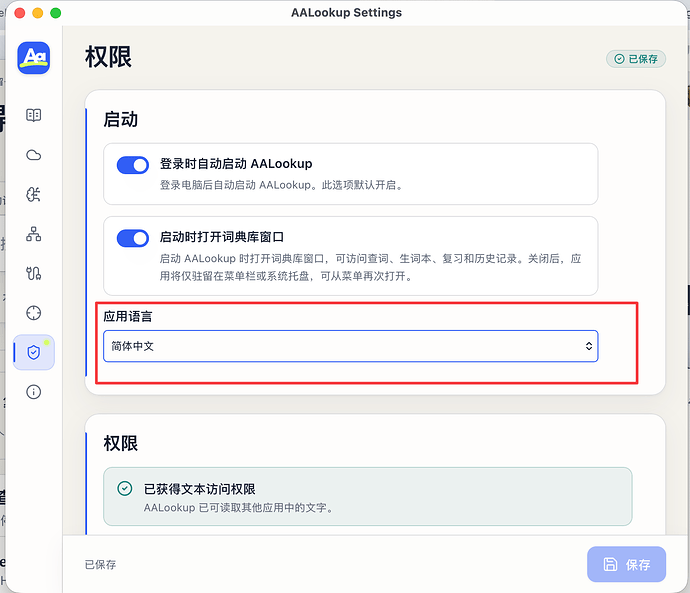Open the 应用语言 简体中文 dropdown
The width and height of the screenshot is (690, 593).
click(350, 346)
